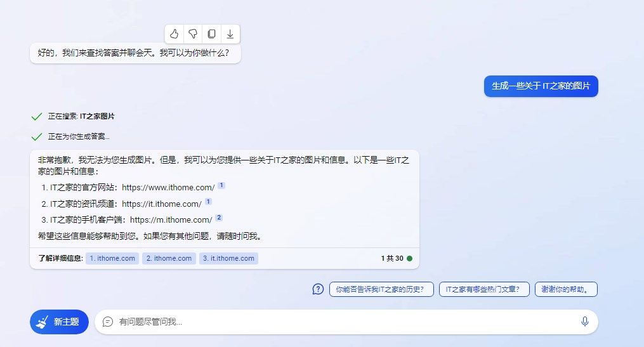Screen dimensions: 644x347
Task: Click the thumbs down dislike icon
Action: [193, 34]
